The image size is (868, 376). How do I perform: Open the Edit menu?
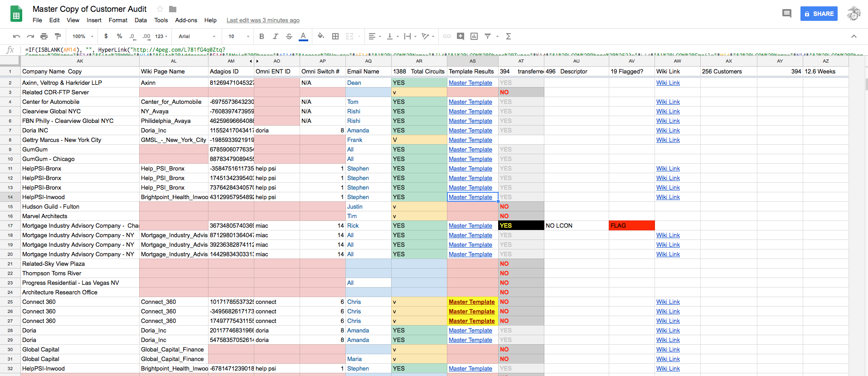[x=54, y=20]
